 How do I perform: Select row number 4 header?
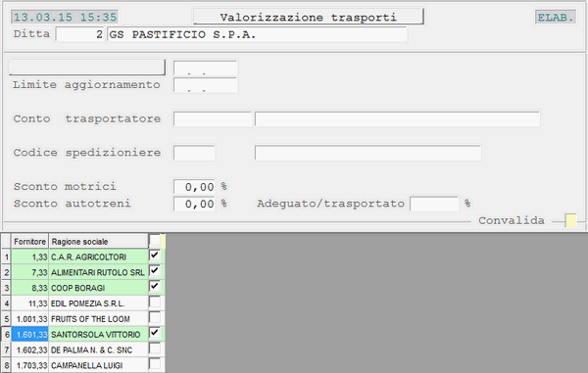pyautogui.click(x=6, y=303)
